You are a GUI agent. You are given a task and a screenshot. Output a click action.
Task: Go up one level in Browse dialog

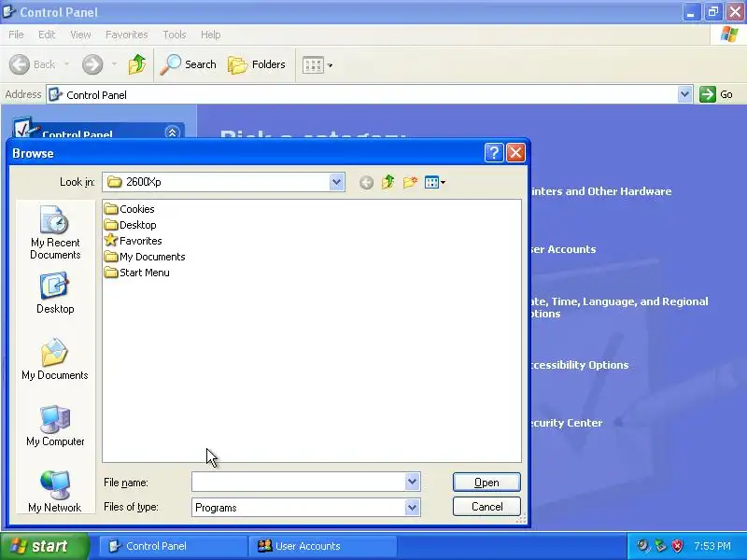pos(388,182)
